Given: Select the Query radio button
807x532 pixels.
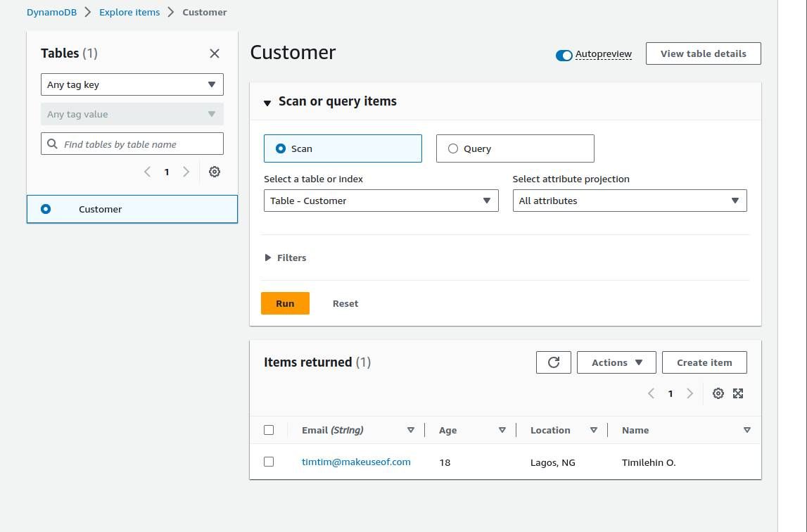Looking at the screenshot, I should point(453,148).
